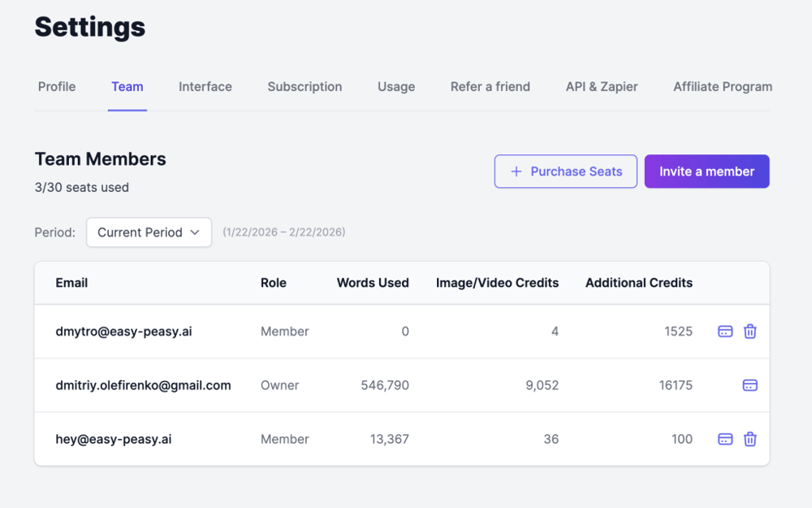This screenshot has width=812, height=508.
Task: Remove hey@easy-peasy.ai using trash icon
Action: 750,439
